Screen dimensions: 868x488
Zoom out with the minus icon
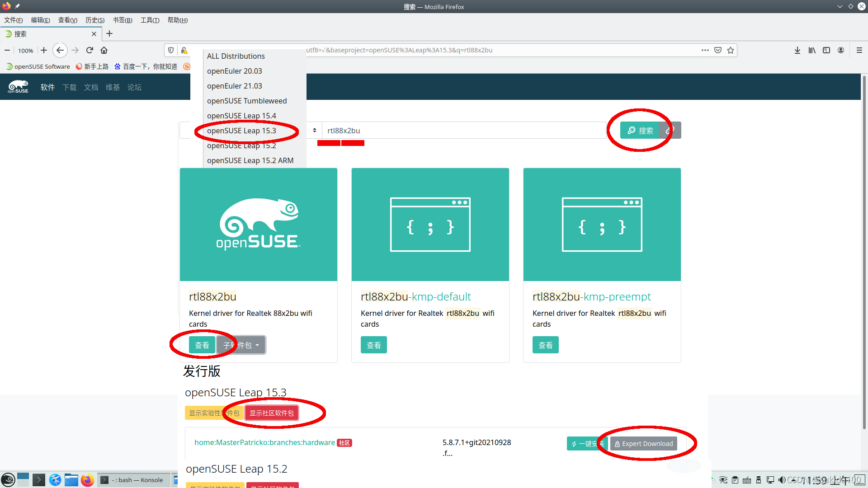(x=7, y=50)
